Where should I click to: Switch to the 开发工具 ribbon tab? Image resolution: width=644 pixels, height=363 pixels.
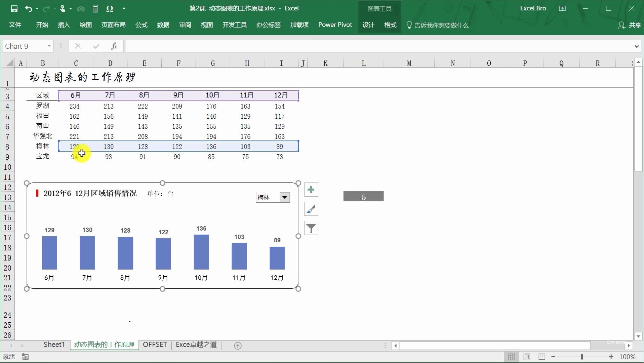point(234,25)
